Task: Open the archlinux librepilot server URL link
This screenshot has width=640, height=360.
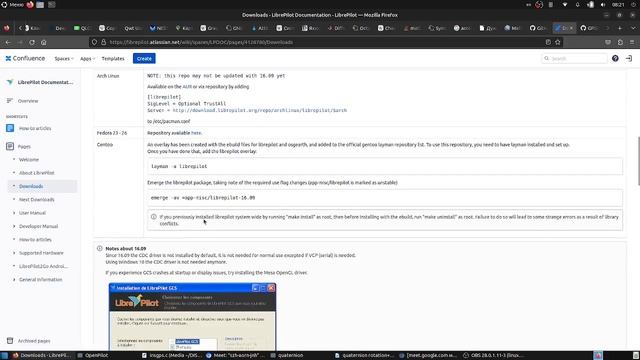Action: [x=260, y=110]
